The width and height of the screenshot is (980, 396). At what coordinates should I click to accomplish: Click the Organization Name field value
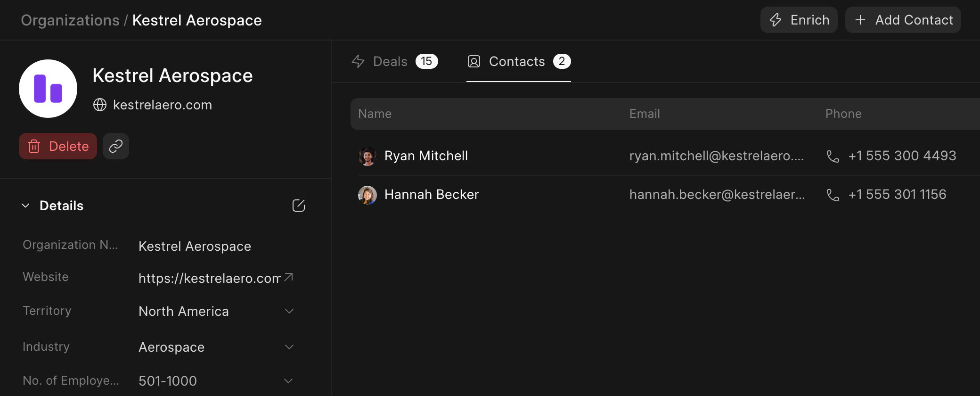point(195,246)
